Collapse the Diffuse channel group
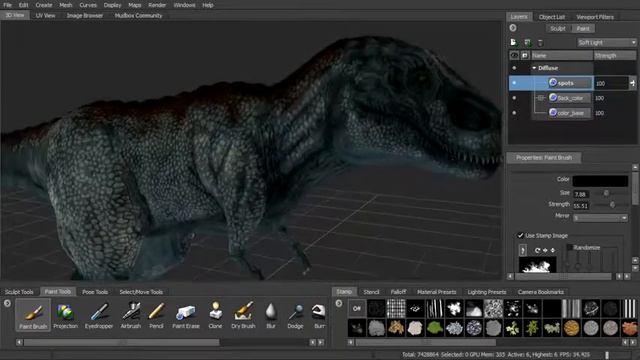This screenshot has width=640, height=360. (534, 68)
